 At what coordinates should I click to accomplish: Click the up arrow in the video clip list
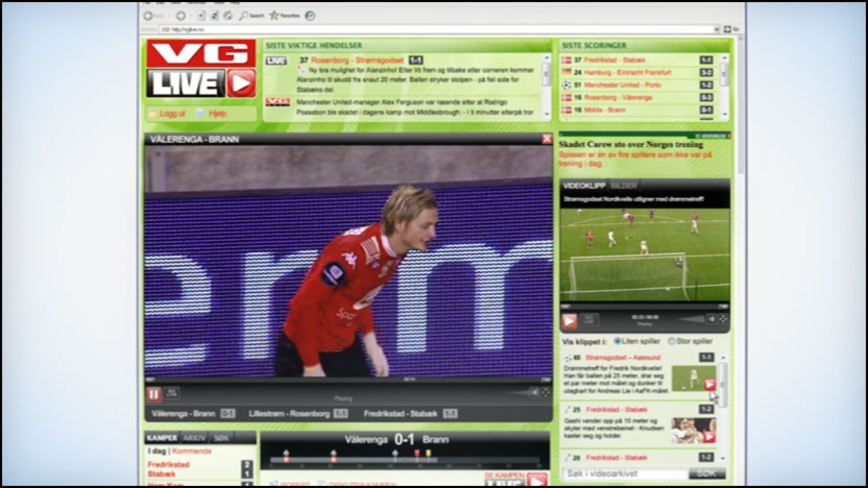[723, 358]
